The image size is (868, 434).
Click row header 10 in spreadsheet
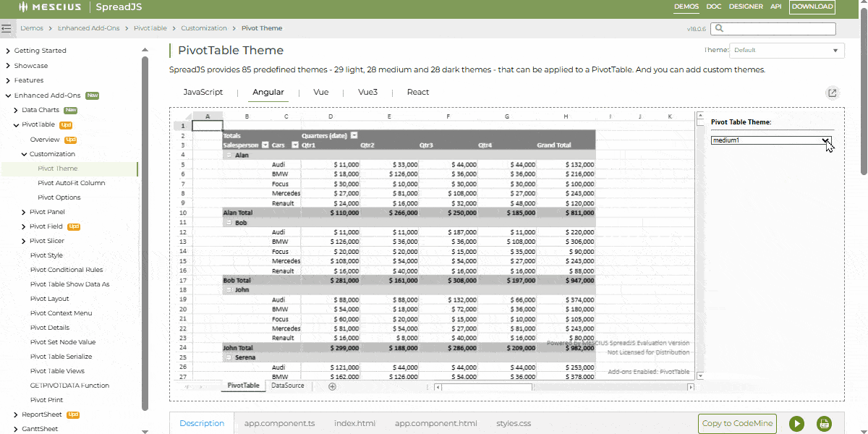(182, 213)
